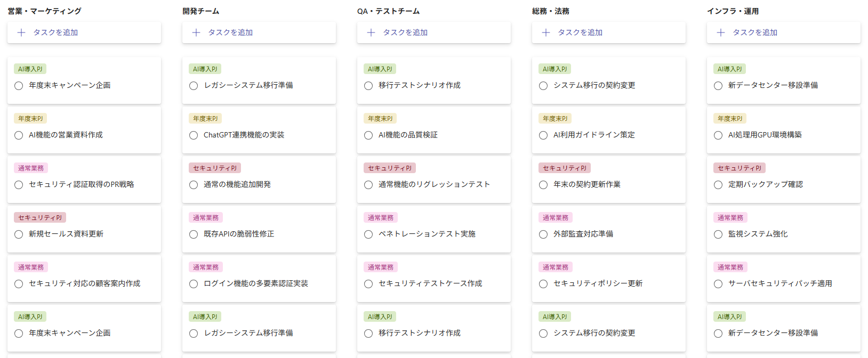Mark AI処理用GPU環境構築 as done
This screenshot has width=868, height=358.
pyautogui.click(x=718, y=135)
